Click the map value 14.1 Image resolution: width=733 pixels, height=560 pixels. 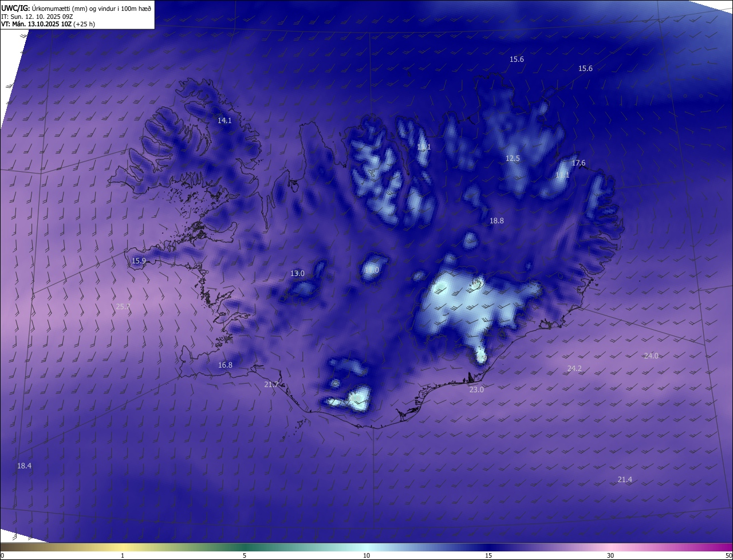(x=224, y=121)
